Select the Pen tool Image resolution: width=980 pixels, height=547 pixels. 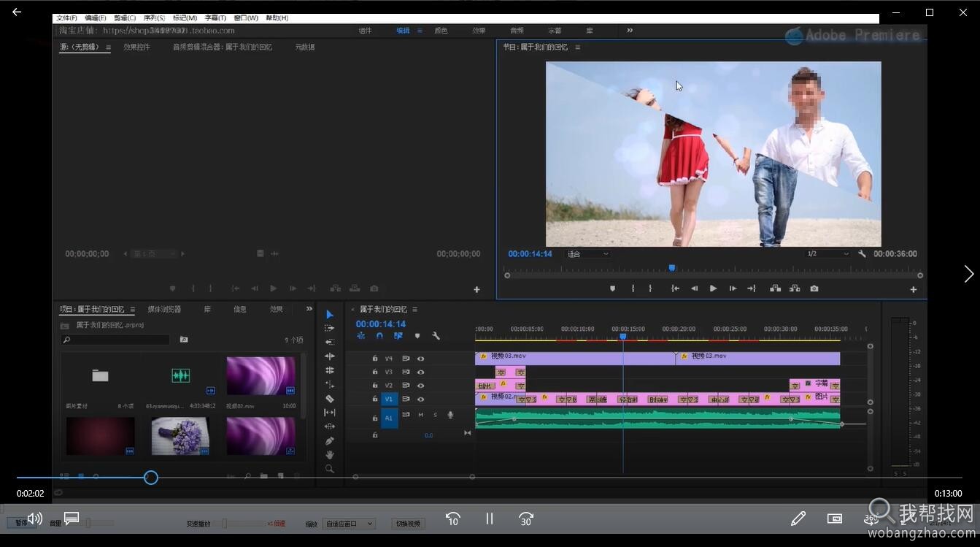pos(330,441)
